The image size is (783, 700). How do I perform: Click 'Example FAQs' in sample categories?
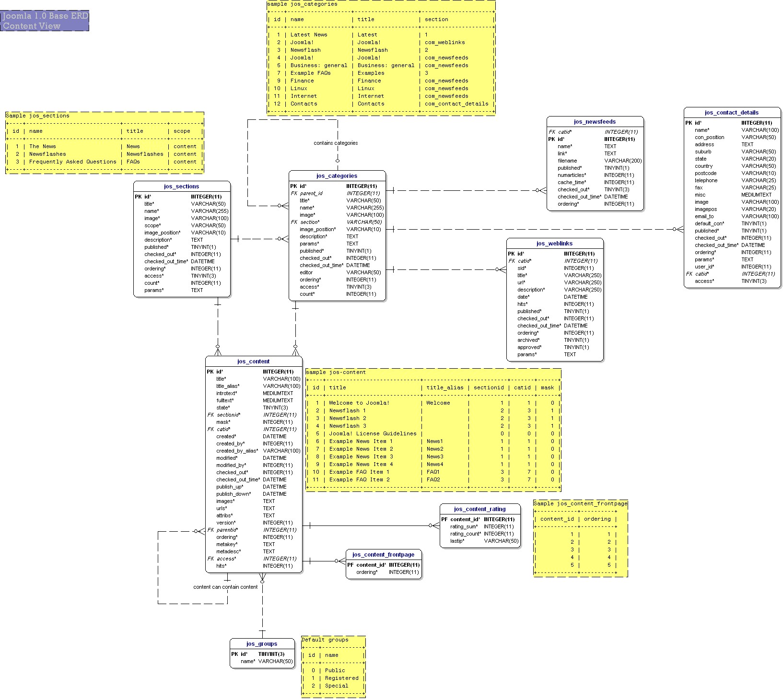pos(311,73)
